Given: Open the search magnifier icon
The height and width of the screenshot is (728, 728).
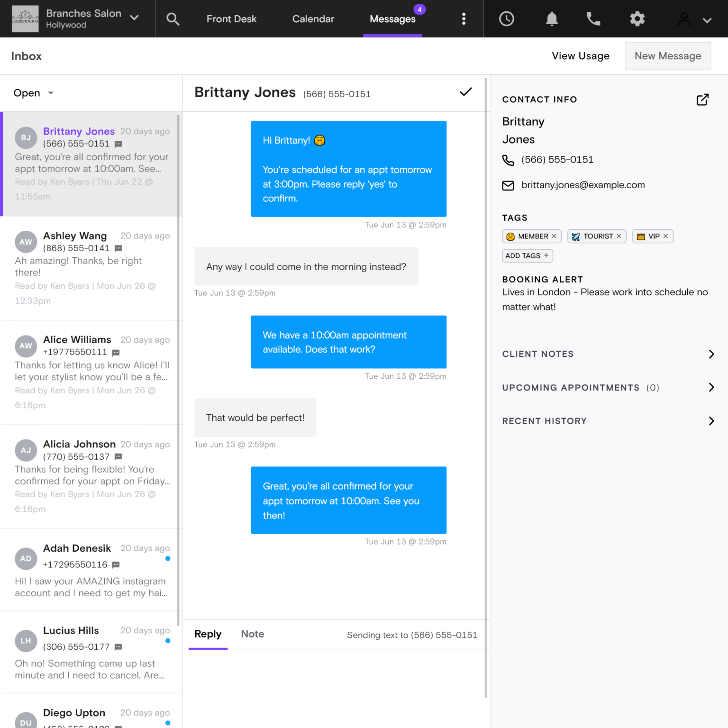Looking at the screenshot, I should (x=173, y=19).
